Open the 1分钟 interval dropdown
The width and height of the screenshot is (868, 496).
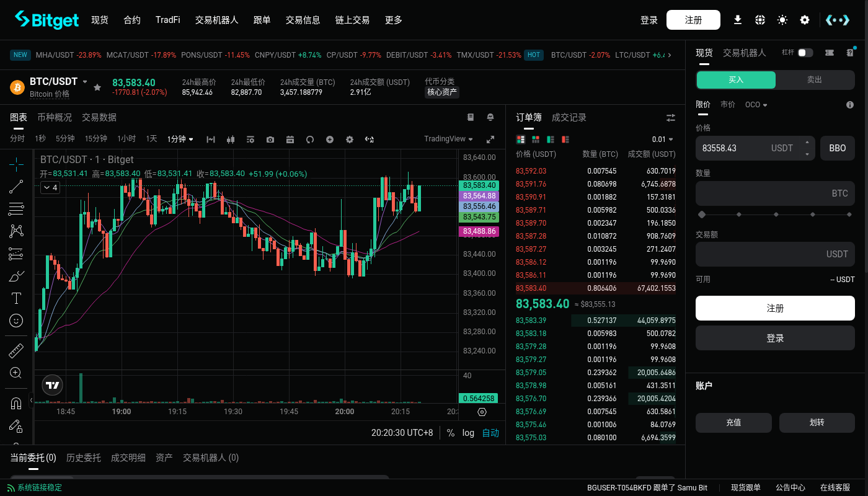click(180, 139)
